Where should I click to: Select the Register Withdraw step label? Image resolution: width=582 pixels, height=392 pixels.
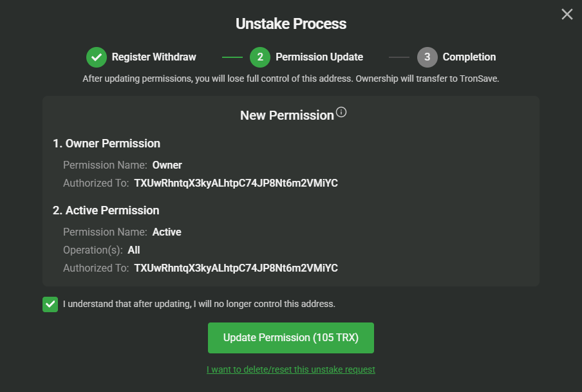click(x=154, y=57)
